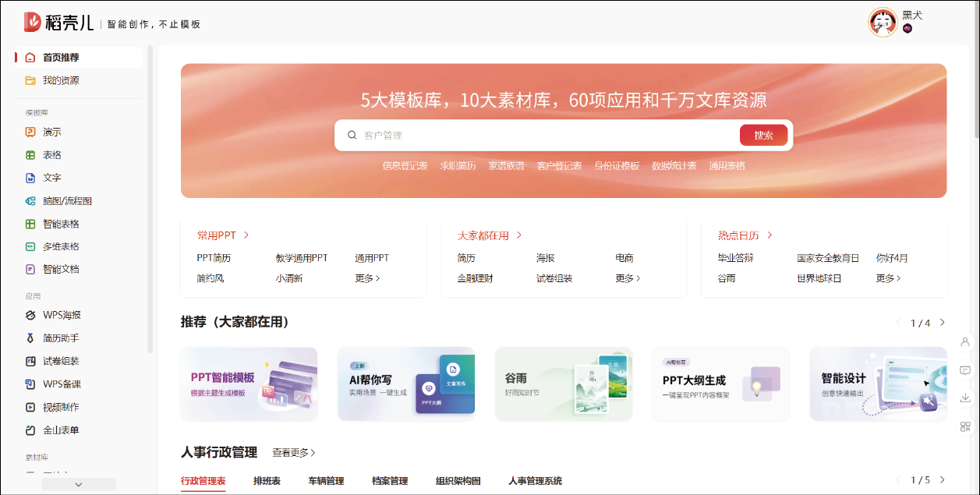Select WPS海报 in the sidebar
980x495 pixels.
pos(62,316)
